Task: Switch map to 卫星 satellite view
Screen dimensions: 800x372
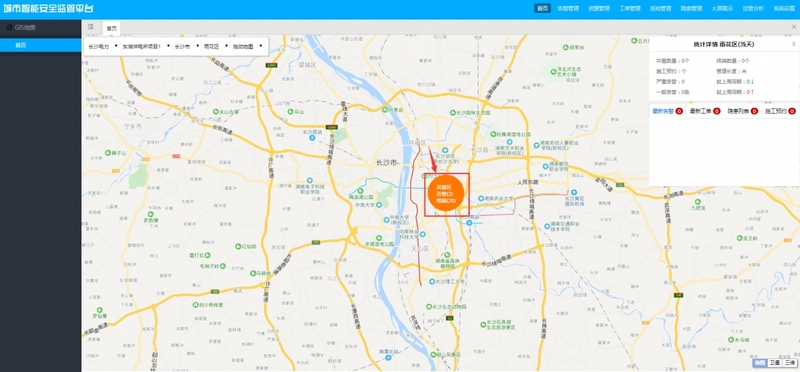Action: pyautogui.click(x=775, y=362)
